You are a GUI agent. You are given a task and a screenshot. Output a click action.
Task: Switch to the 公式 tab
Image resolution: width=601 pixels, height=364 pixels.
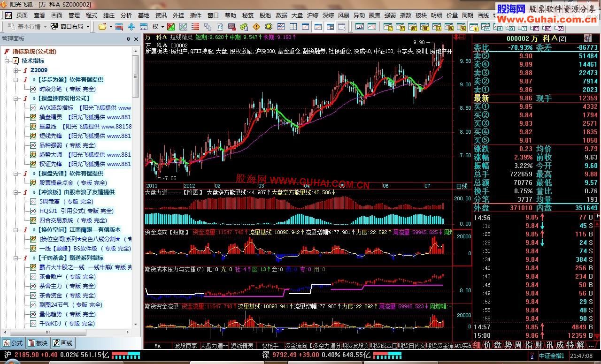[x=13, y=343]
